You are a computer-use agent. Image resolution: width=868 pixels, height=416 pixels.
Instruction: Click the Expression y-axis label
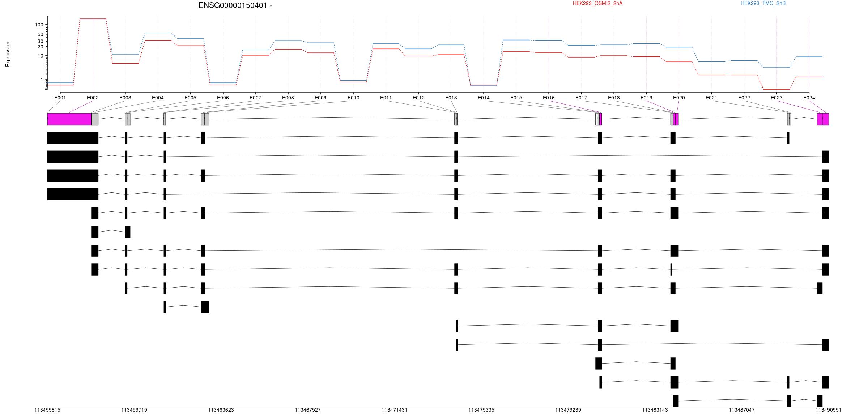pyautogui.click(x=8, y=54)
